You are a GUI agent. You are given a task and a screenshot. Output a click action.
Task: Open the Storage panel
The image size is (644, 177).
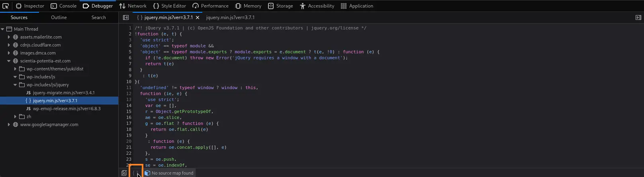280,6
